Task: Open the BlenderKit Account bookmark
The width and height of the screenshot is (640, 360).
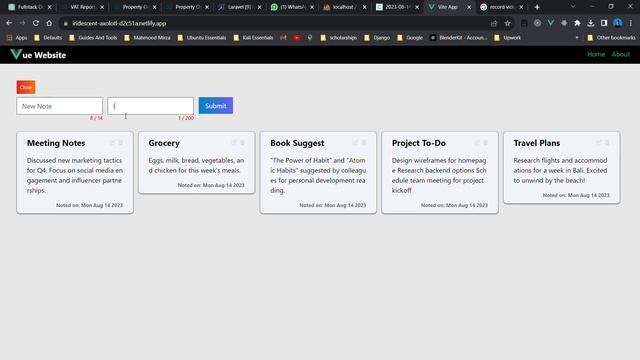Action: click(x=458, y=38)
